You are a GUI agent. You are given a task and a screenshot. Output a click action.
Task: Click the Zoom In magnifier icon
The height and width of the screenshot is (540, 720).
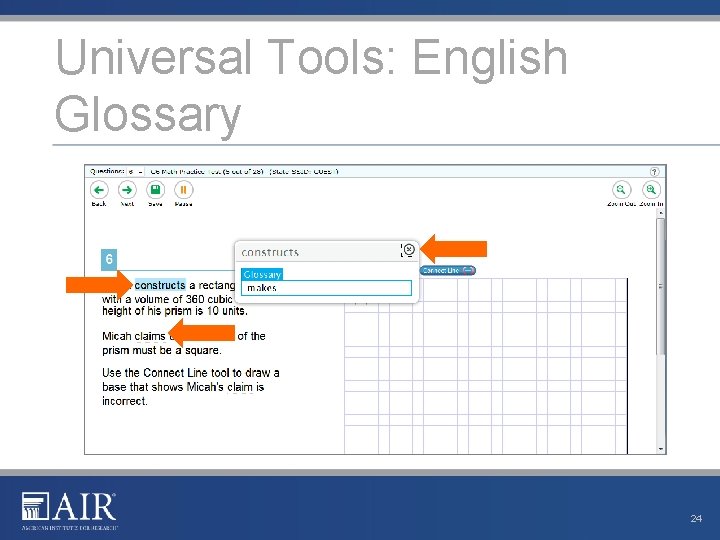[651, 189]
